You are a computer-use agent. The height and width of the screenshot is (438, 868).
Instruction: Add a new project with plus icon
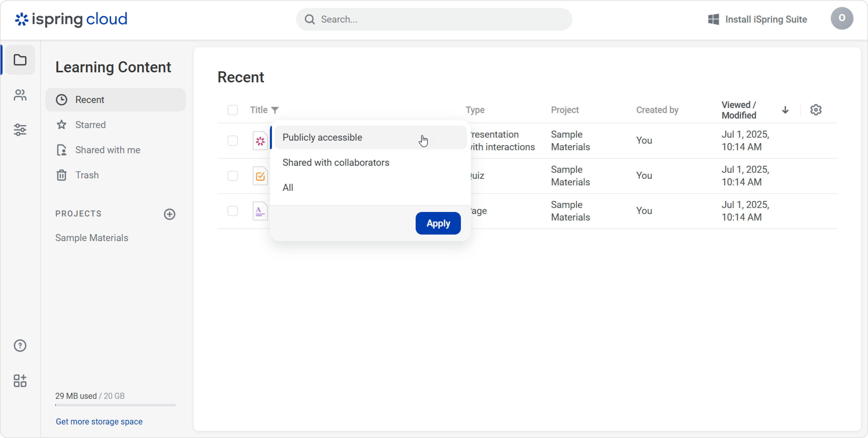tap(169, 214)
